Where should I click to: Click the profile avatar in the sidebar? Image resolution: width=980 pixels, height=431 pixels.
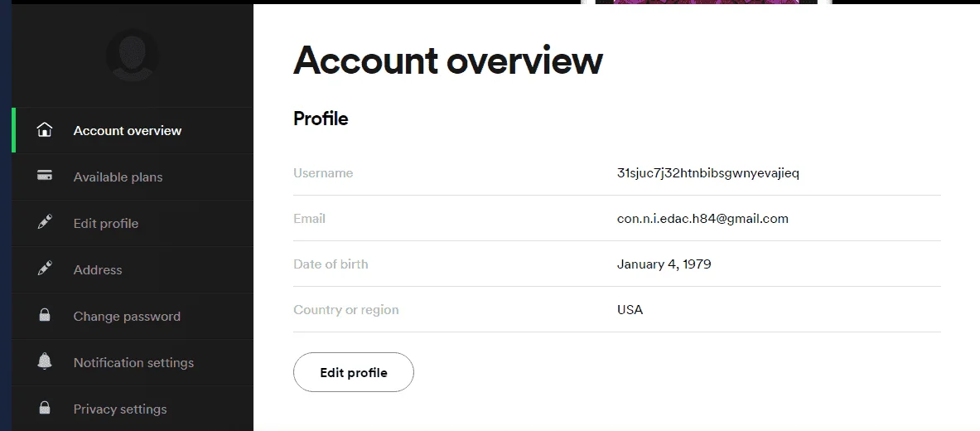pos(132,55)
